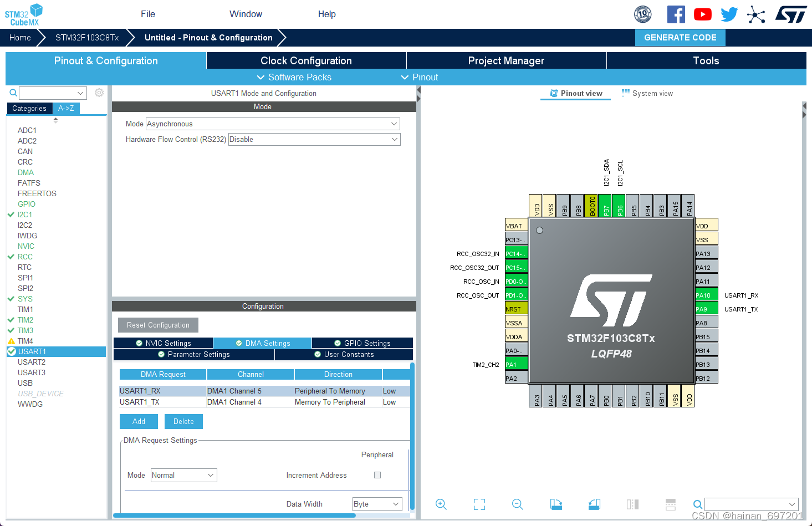Click the STM32CubeMX logo
The width and height of the screenshot is (812, 526).
coord(24,14)
